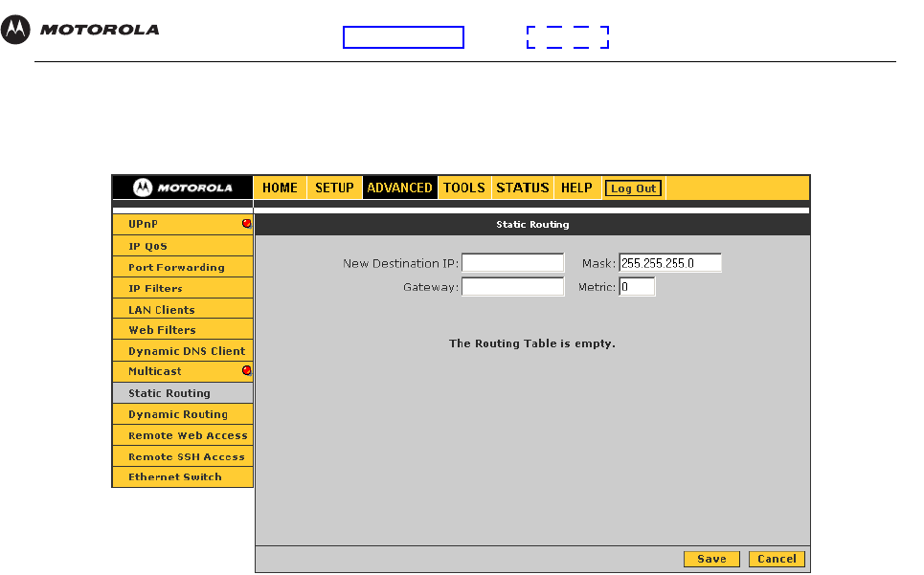Click the red status indicator beside UPnP
Image resolution: width=924 pixels, height=575 pixels.
[247, 224]
